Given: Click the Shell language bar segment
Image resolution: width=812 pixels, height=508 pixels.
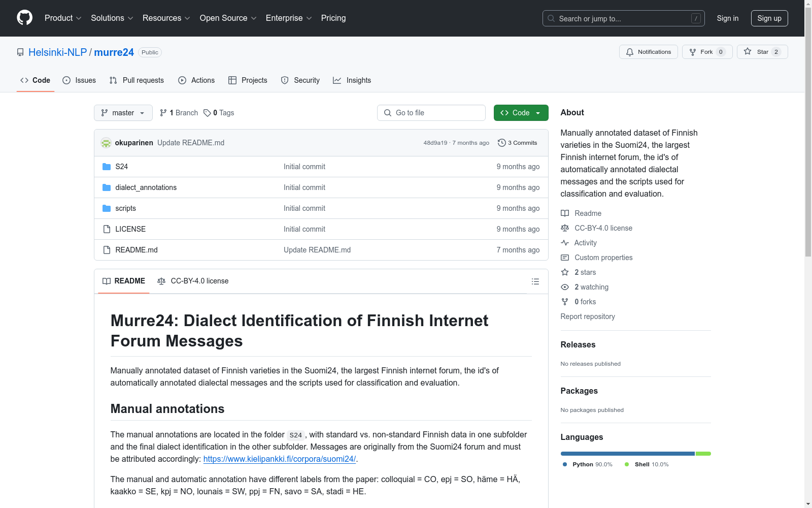Looking at the screenshot, I should tap(703, 454).
